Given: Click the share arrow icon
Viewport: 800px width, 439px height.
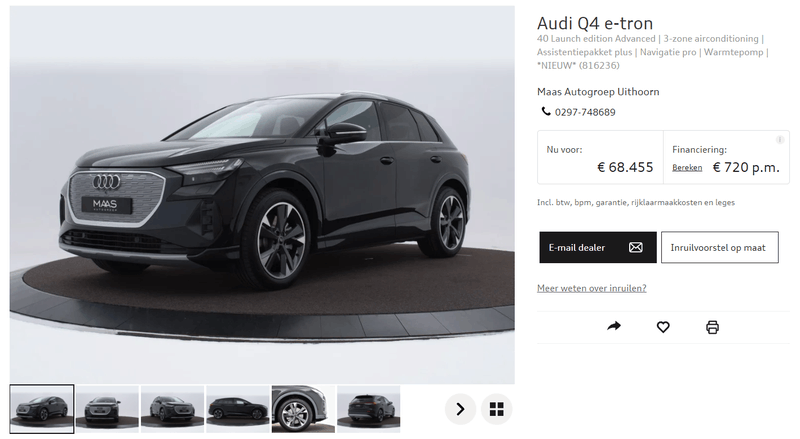Looking at the screenshot, I should [614, 326].
